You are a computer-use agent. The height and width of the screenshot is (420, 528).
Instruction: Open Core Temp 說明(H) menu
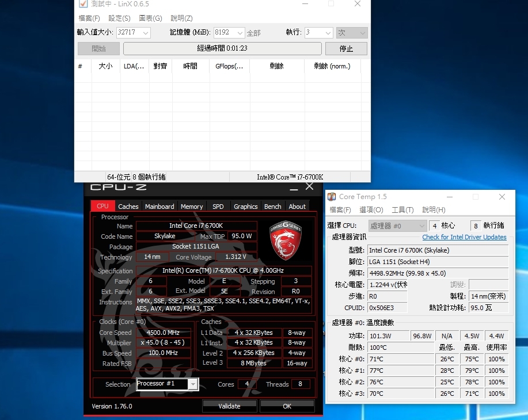point(434,210)
